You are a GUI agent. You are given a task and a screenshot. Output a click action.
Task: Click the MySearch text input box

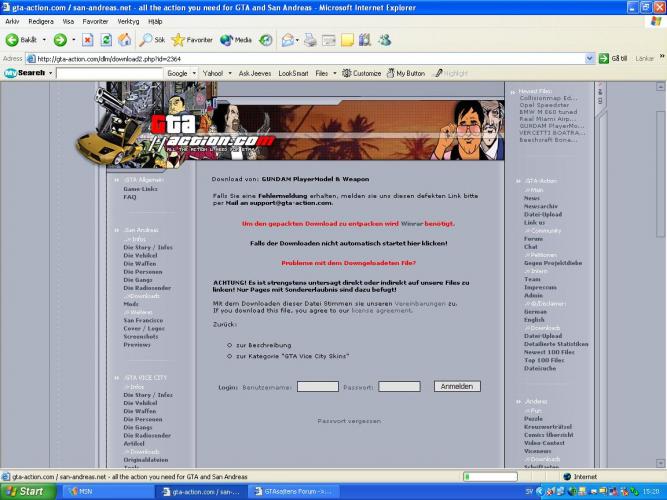(x=110, y=73)
